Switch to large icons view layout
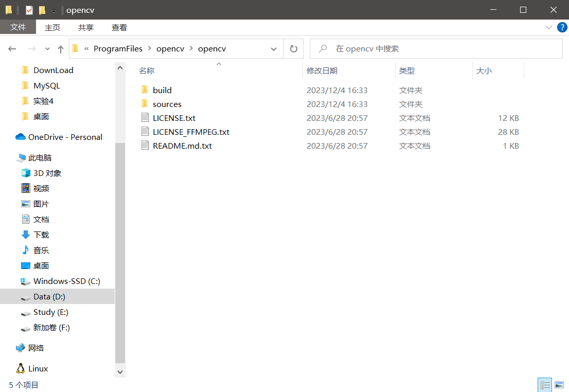Screen dimensions: 569x392 point(559,385)
